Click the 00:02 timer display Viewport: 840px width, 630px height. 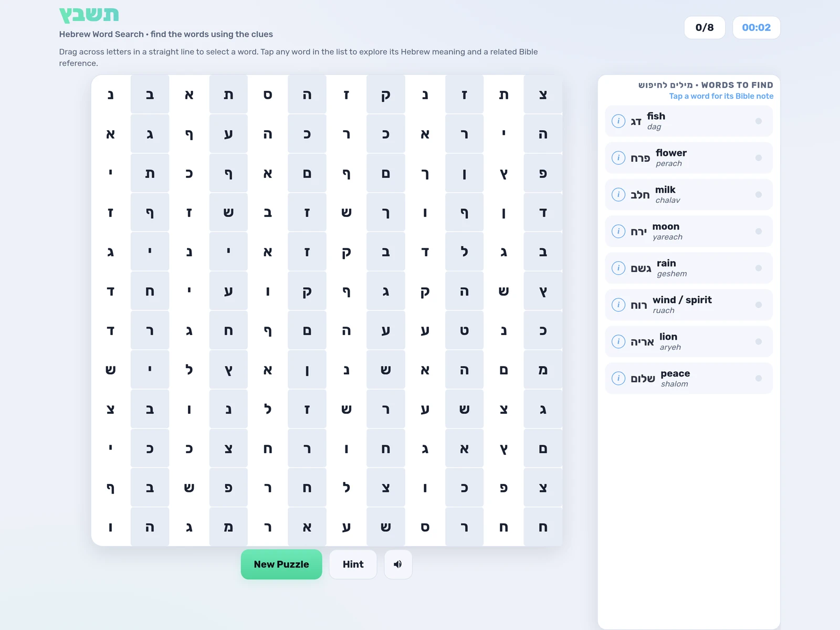click(756, 27)
